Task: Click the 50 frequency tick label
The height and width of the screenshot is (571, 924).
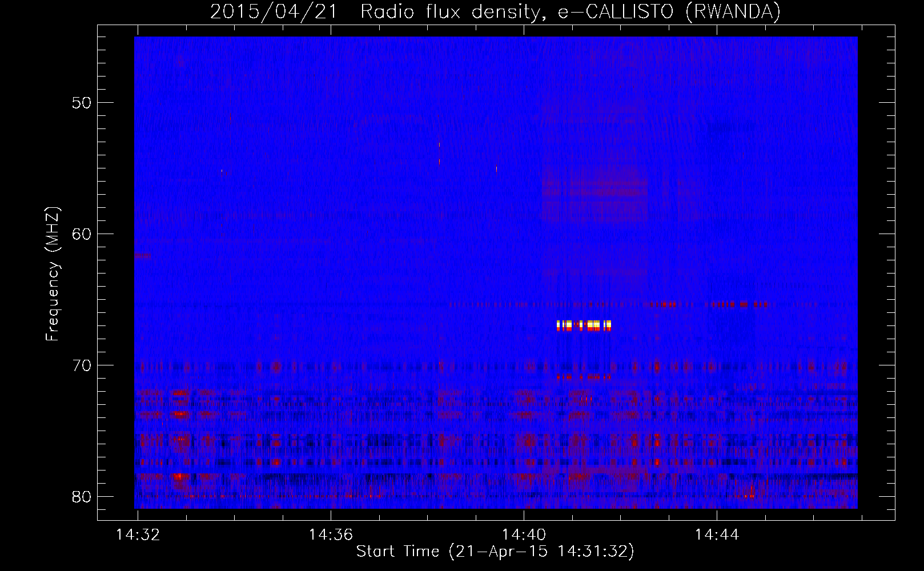Action: click(81, 103)
